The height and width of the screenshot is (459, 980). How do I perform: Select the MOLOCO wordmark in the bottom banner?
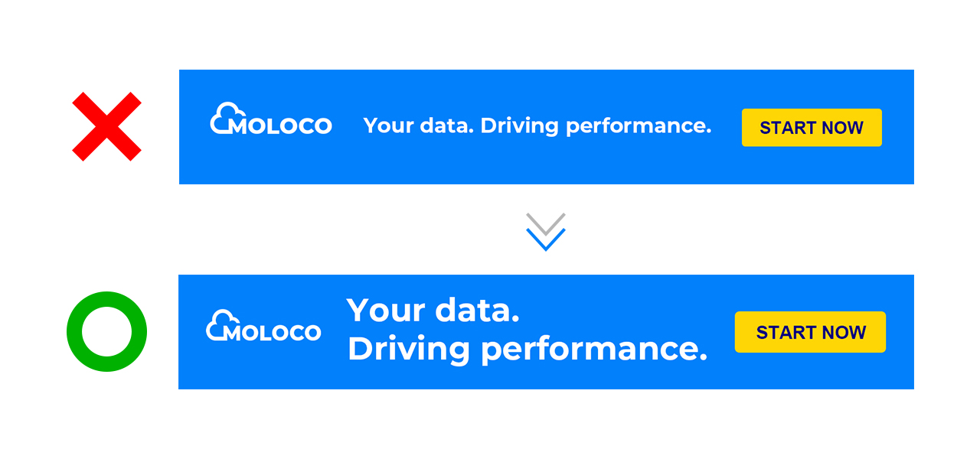(273, 333)
